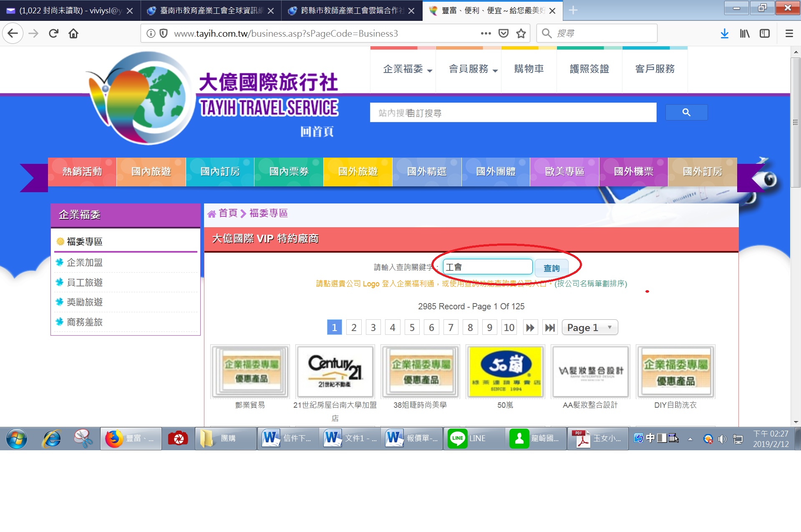Go to next pages double-arrow
The image size is (801, 532).
pos(530,328)
